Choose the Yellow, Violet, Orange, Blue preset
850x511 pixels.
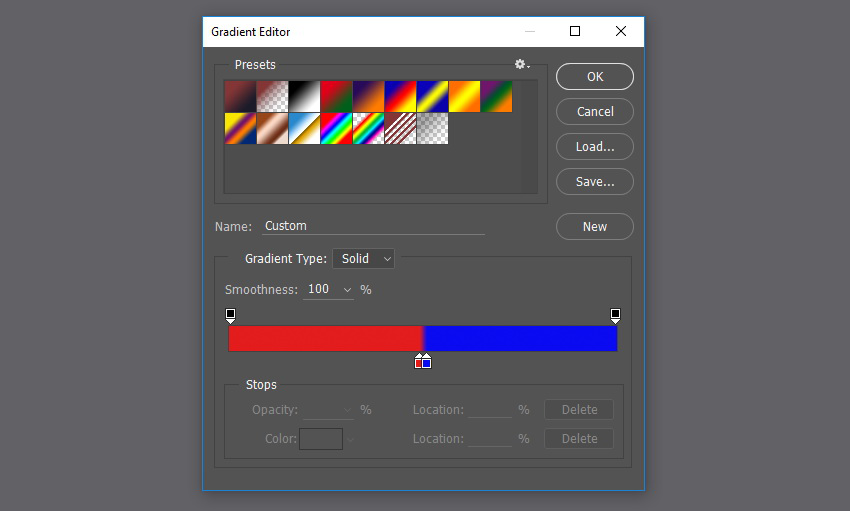[x=240, y=128]
